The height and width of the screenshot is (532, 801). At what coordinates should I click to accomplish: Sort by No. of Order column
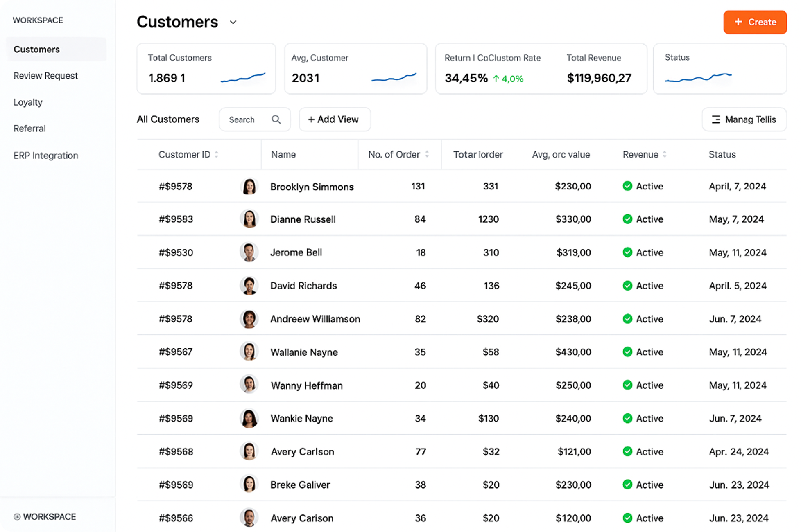(x=428, y=155)
